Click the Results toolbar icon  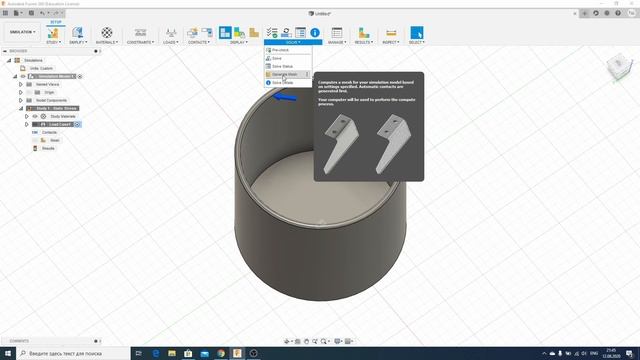364,32
